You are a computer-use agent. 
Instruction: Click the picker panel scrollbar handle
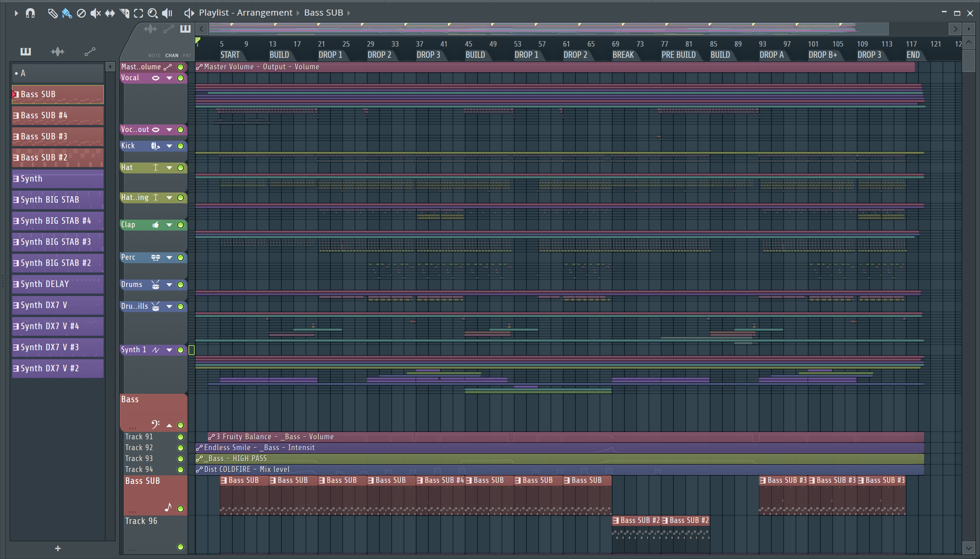click(110, 67)
